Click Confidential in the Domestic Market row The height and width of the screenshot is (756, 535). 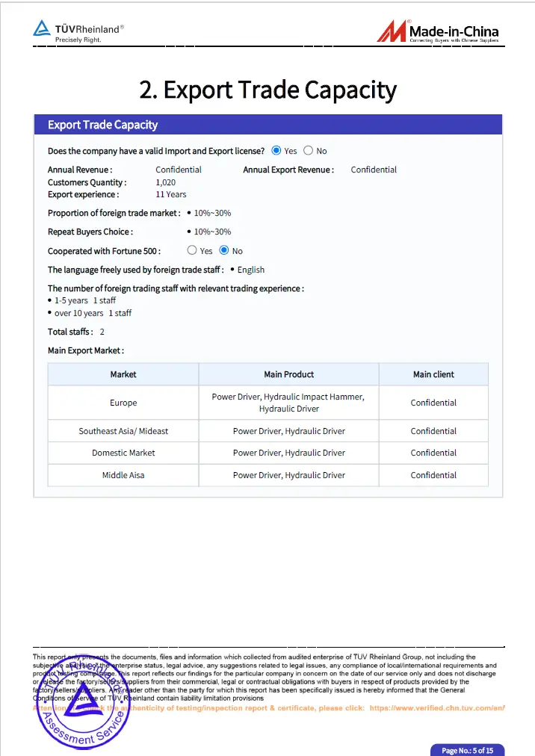pos(433,453)
